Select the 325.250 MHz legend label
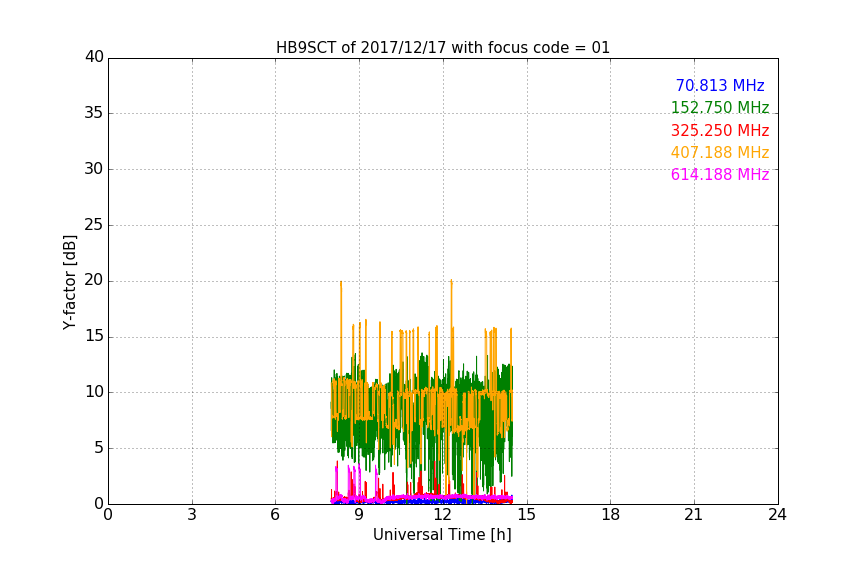864x576 pixels. 720,130
